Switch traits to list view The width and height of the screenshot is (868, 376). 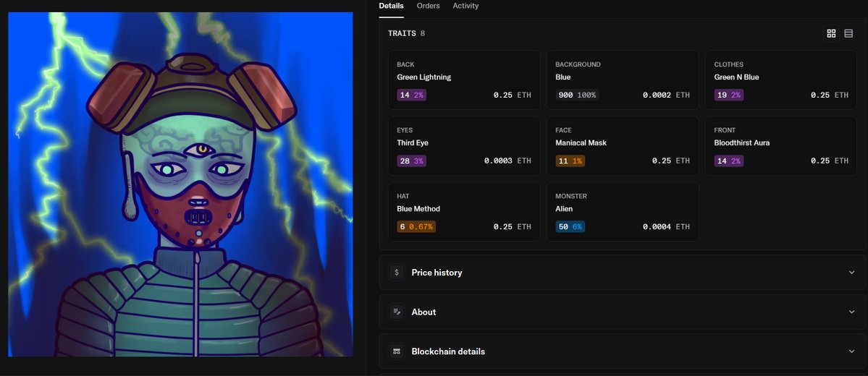(x=848, y=33)
